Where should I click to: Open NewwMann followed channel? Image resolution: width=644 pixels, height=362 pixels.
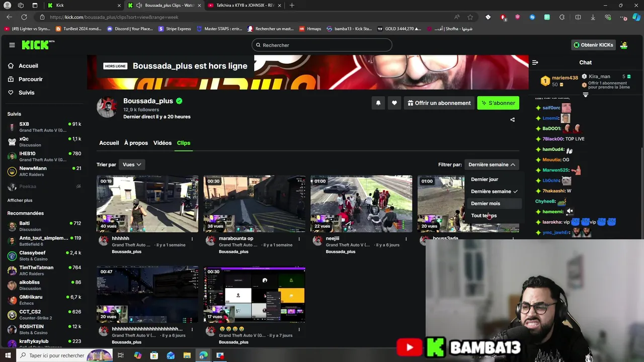tap(44, 171)
